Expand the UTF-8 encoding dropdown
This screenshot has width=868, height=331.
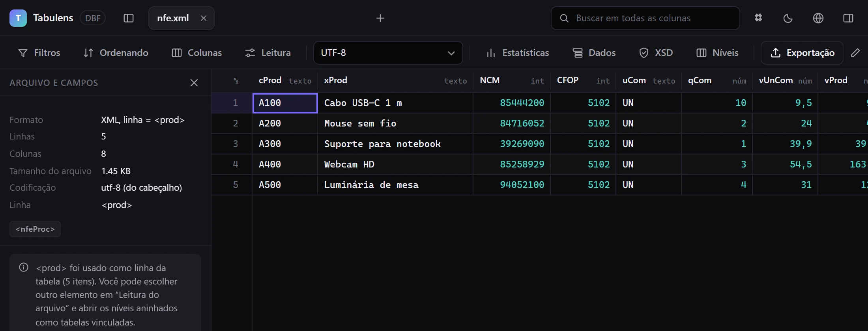click(x=388, y=53)
